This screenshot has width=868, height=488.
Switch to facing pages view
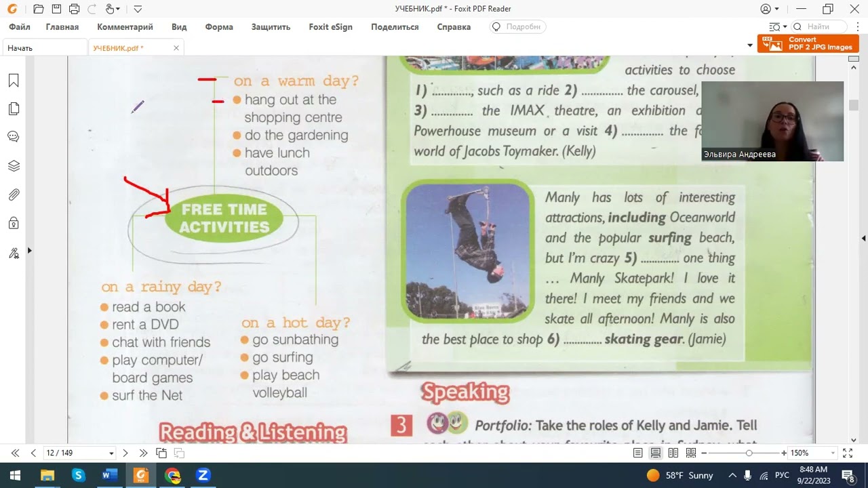coord(673,453)
